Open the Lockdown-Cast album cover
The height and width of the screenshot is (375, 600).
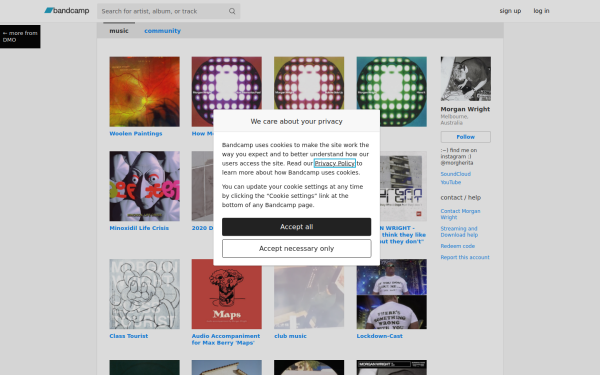[x=391, y=294]
